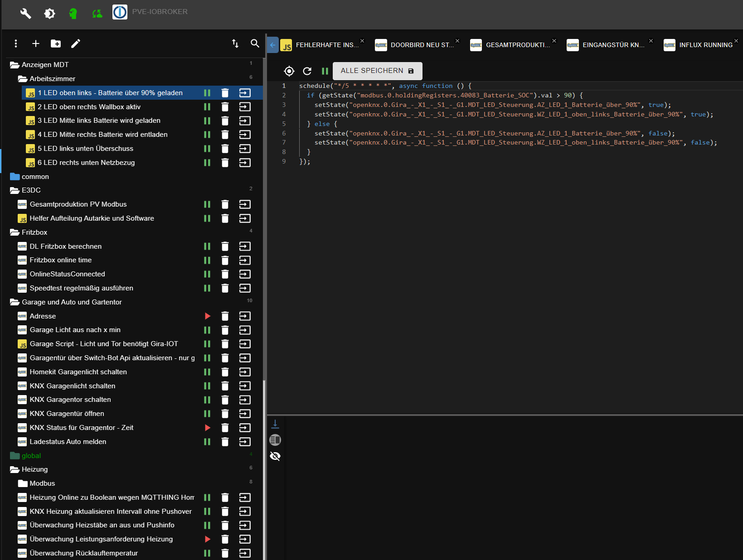The width and height of the screenshot is (743, 560).
Task: Collapse the Arbeitszimmer folder
Action: coord(23,79)
